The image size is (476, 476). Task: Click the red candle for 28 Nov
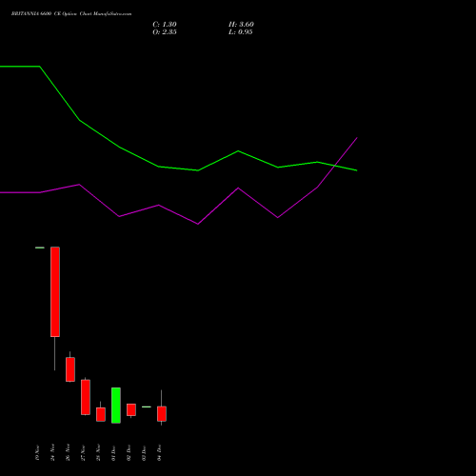(x=101, y=414)
